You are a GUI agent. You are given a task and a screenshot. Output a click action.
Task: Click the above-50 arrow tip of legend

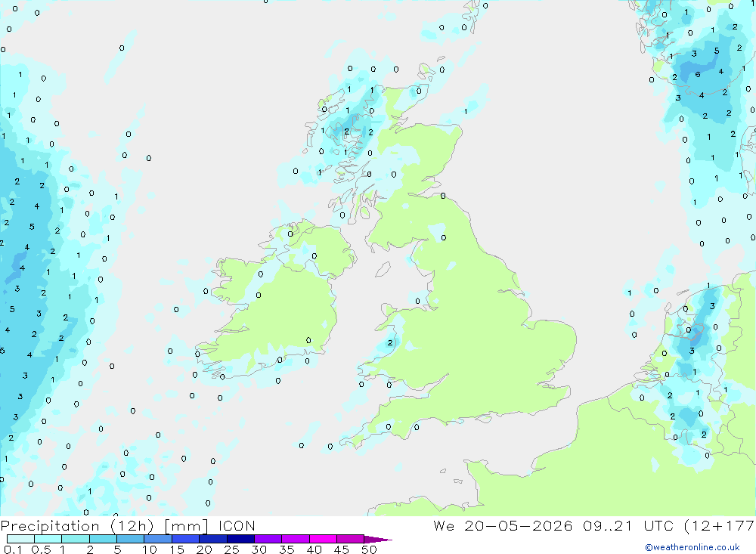pos(378,540)
